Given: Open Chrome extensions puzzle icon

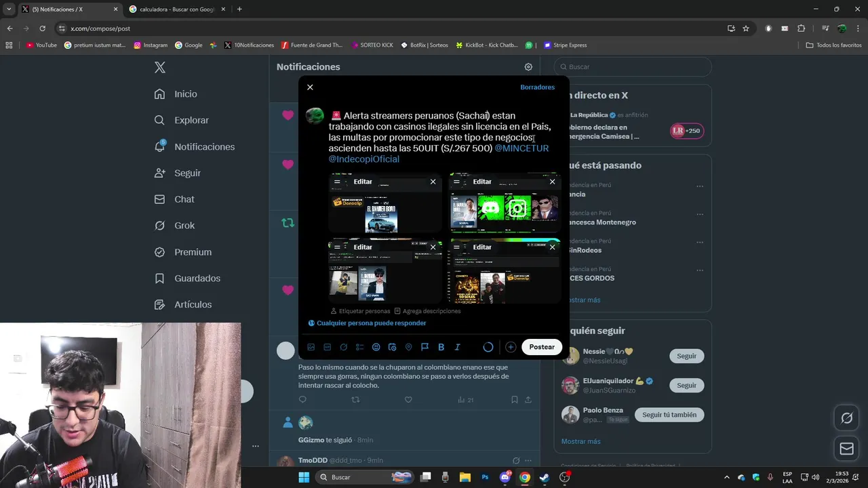Looking at the screenshot, I should [x=801, y=28].
